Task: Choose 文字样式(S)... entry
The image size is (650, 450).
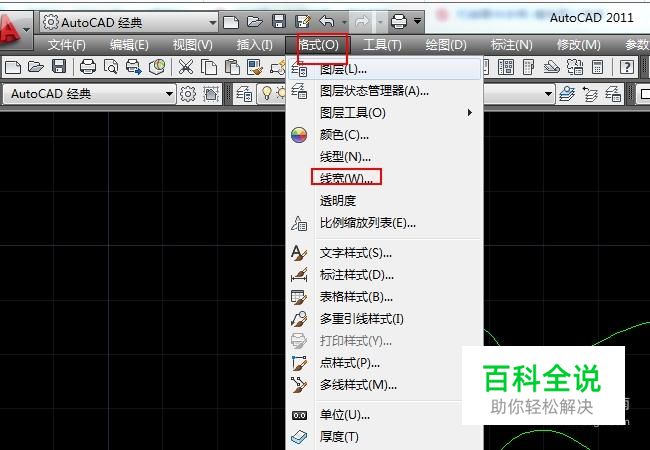Action: 385,253
